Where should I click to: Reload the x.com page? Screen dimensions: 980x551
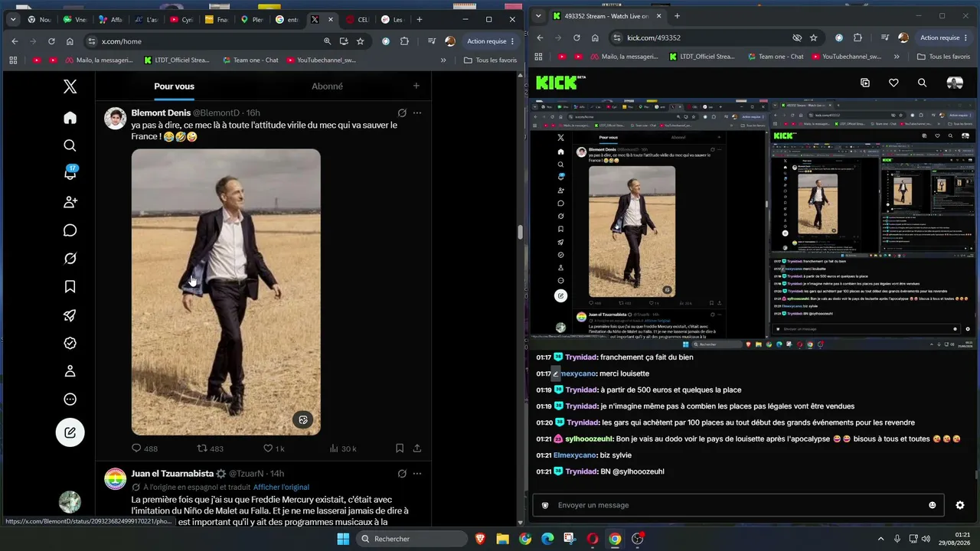click(x=51, y=41)
